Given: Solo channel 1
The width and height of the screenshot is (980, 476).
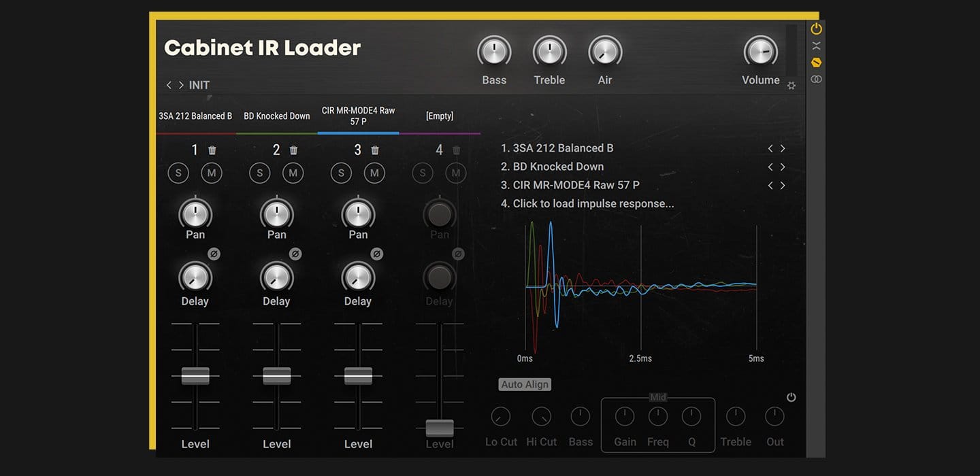Looking at the screenshot, I should [x=178, y=173].
